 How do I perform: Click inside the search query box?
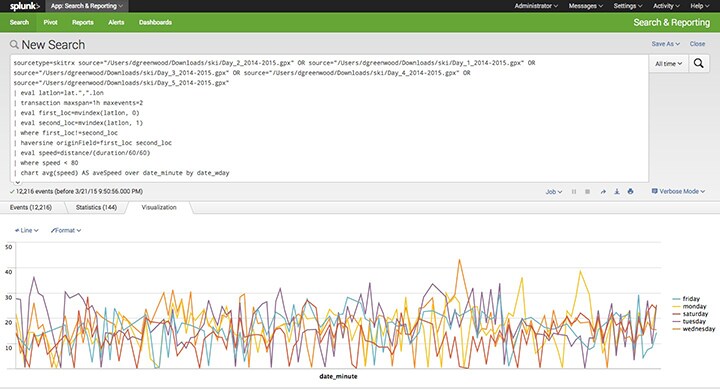coord(329,118)
